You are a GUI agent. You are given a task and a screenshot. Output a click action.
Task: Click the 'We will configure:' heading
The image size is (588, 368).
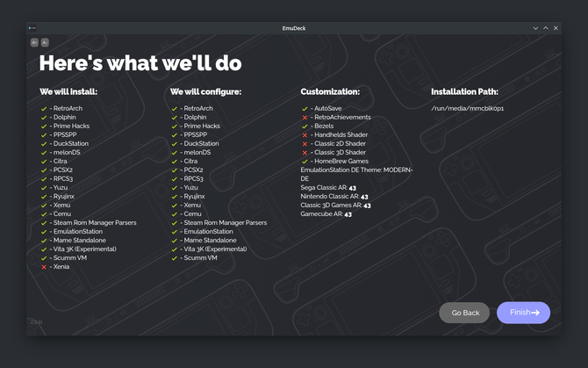206,92
